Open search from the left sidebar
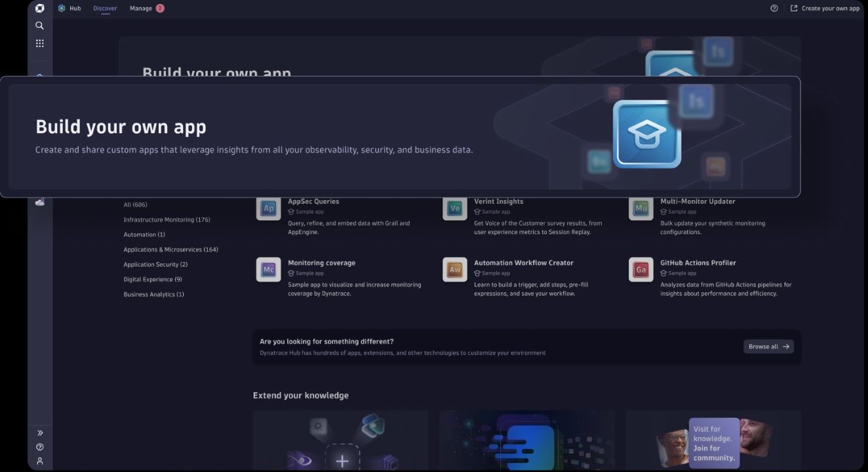 [39, 25]
